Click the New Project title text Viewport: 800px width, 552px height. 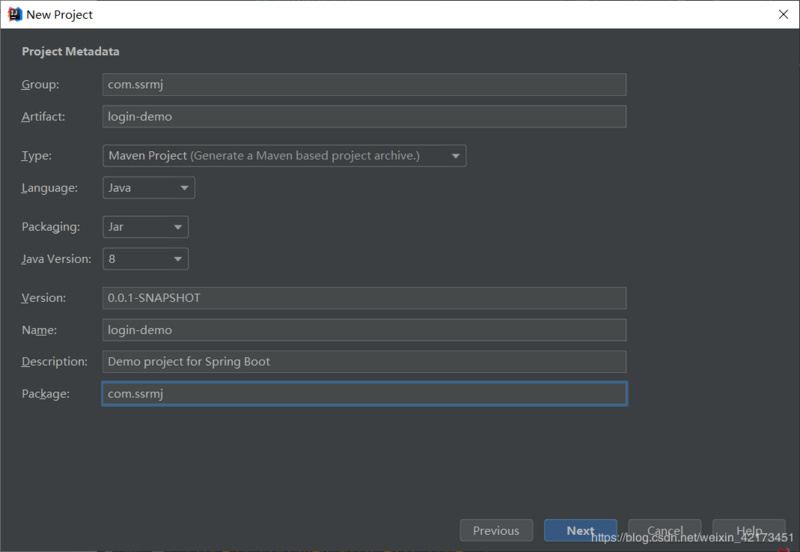59,15
